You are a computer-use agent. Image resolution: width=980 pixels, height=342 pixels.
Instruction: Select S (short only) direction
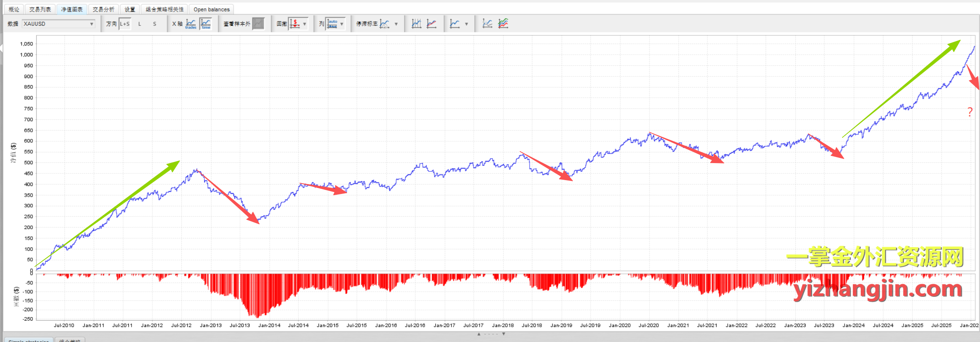coord(154,24)
